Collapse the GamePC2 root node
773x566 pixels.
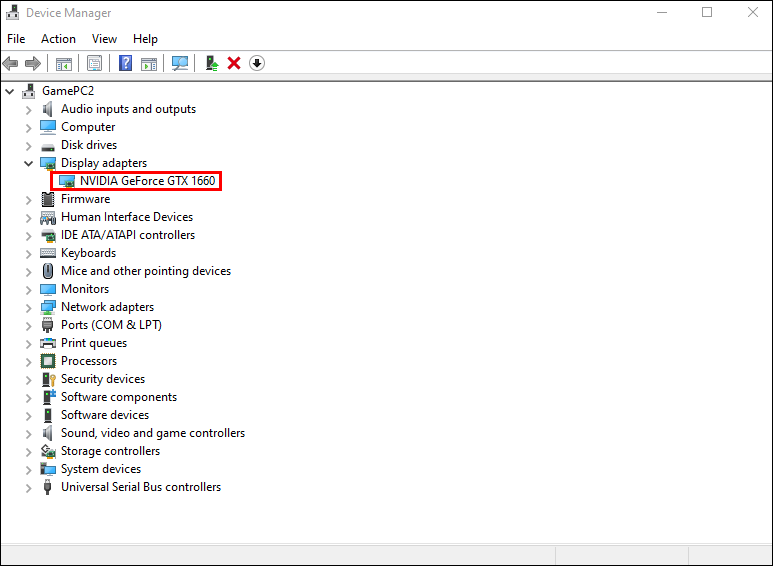[10, 91]
